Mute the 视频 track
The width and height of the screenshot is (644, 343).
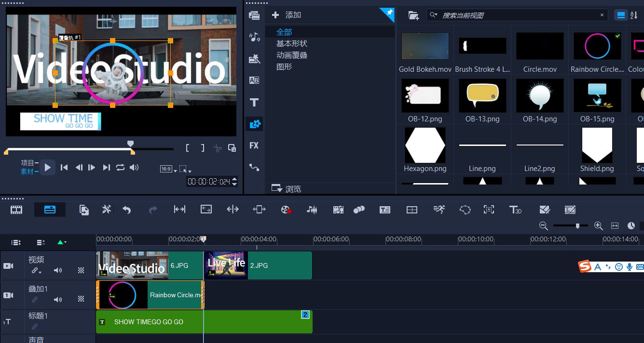pos(58,271)
